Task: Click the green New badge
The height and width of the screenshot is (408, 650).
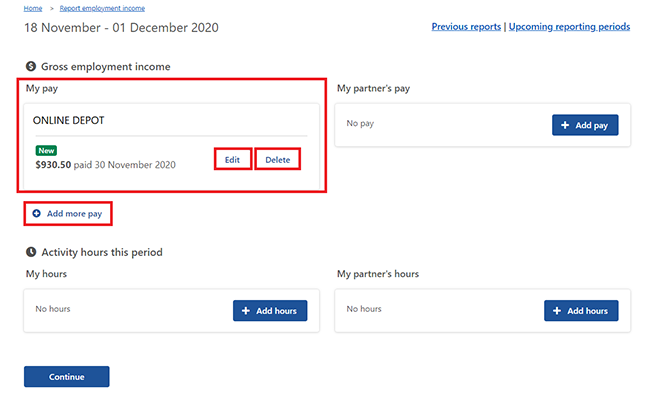Action: [x=46, y=150]
